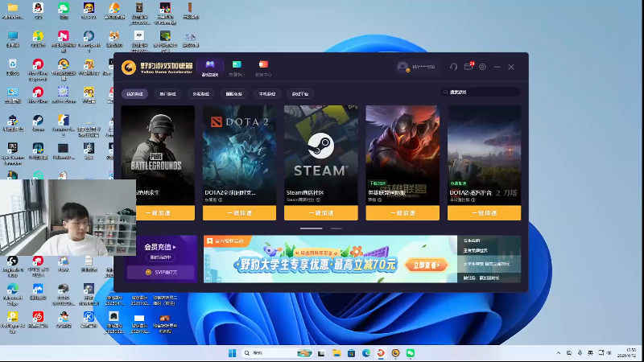The image size is (644, 362).
Task: Click the pill button under member recharge
Action: [x=160, y=257]
